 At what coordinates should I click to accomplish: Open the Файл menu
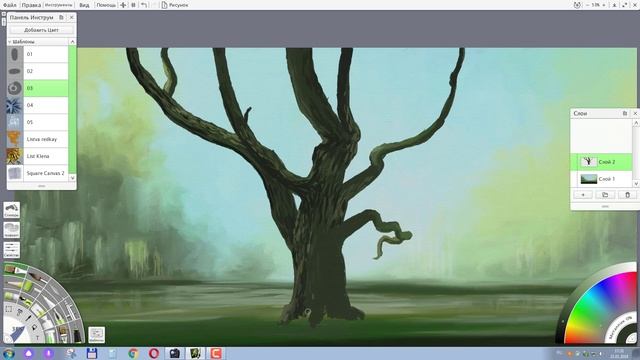tap(9, 5)
